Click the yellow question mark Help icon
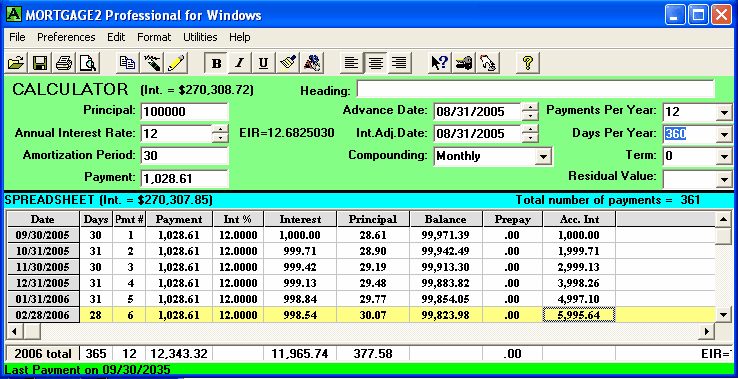This screenshot has height=379, width=738. 528,63
